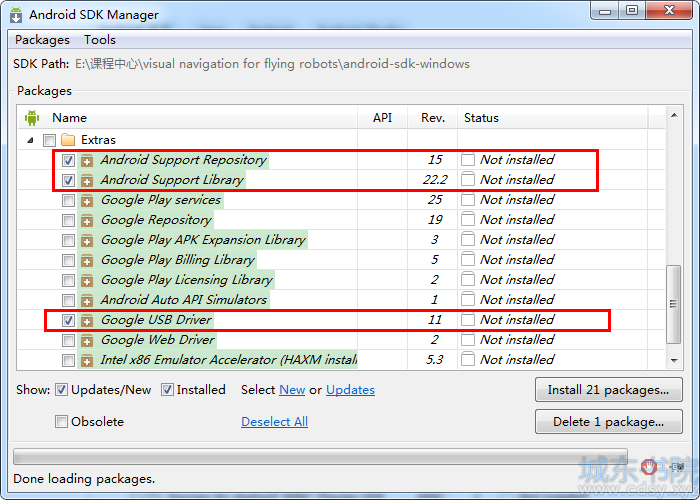This screenshot has width=700, height=500.
Task: Click package icon beside Google USB Driver
Action: point(87,321)
